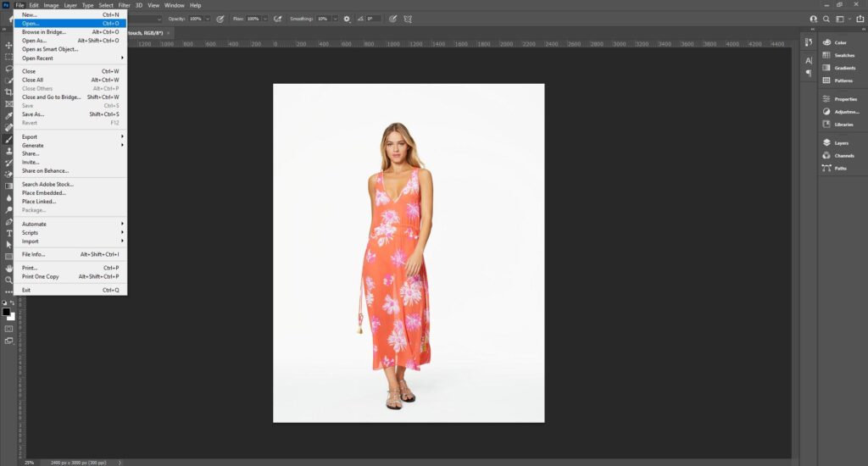Screen dimensions: 868x466
Task: Reset default foreground and background colors
Action: coord(4,302)
